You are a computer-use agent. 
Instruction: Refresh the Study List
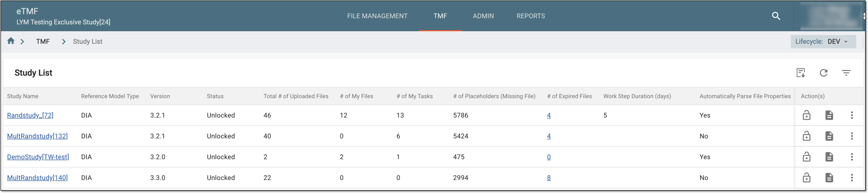click(x=824, y=73)
